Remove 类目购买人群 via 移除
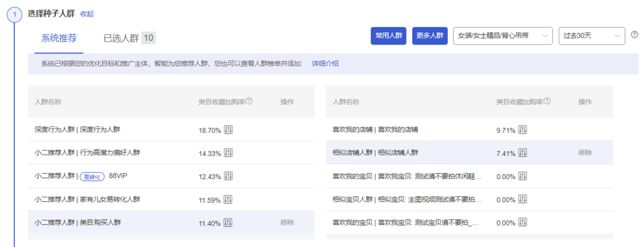Screen dimensions: 644x247 pyautogui.click(x=287, y=223)
